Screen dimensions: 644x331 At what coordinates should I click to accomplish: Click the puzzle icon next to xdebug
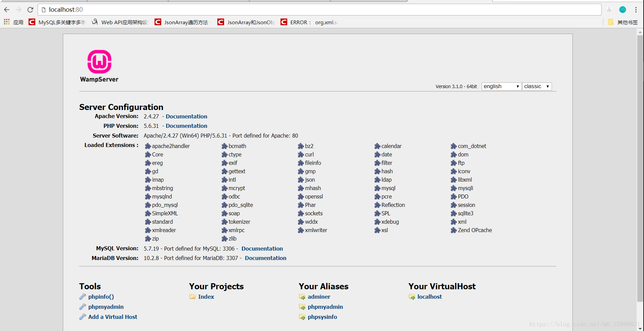coord(377,222)
